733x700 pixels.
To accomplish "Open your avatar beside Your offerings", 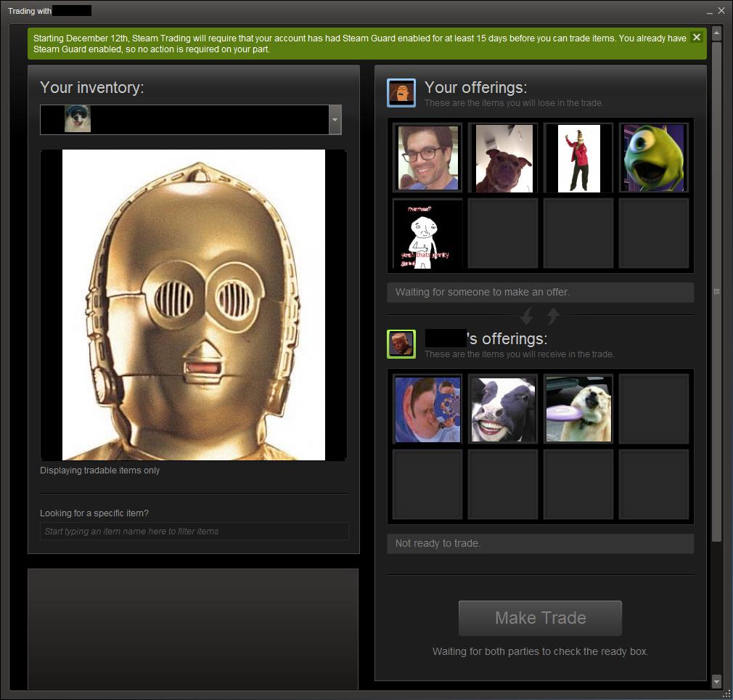I will (401, 93).
